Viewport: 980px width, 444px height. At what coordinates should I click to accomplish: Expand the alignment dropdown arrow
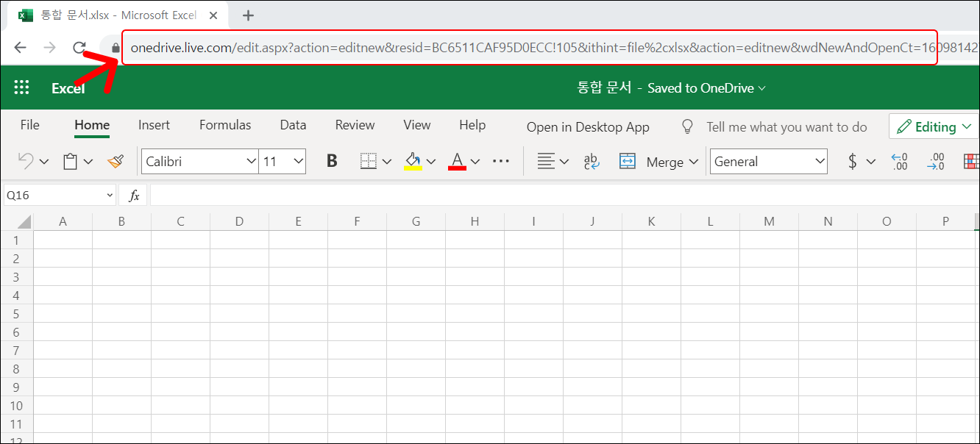click(x=564, y=162)
